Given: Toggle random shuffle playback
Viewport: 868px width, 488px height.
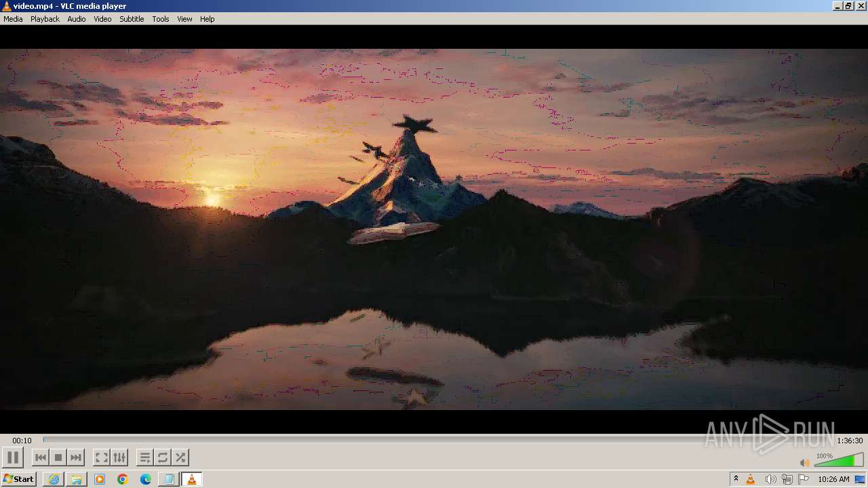Looking at the screenshot, I should (x=180, y=457).
